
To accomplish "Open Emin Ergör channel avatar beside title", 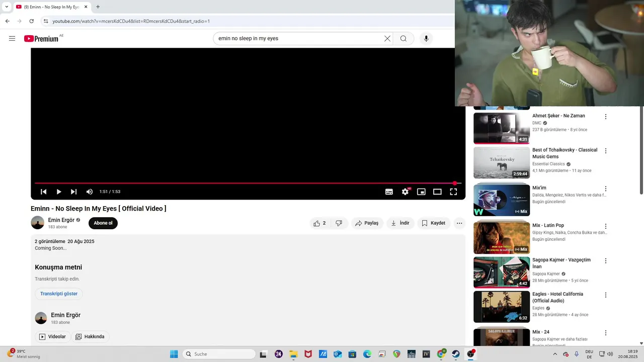I will (x=37, y=223).
